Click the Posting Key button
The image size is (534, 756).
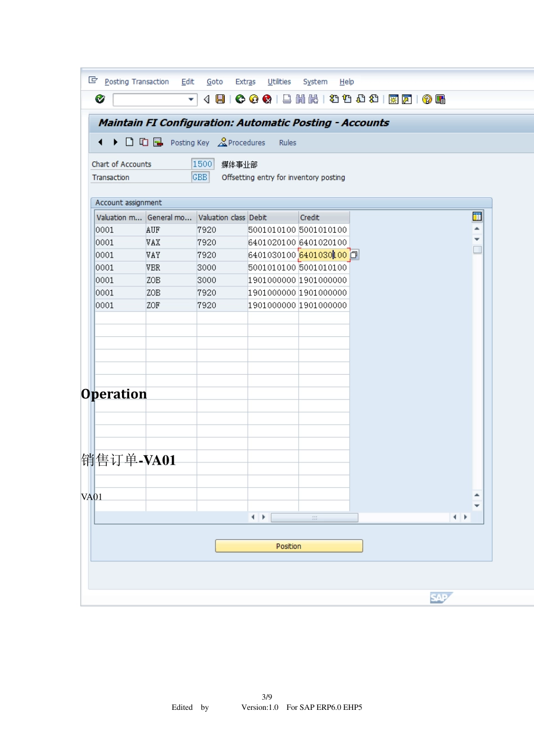click(190, 143)
